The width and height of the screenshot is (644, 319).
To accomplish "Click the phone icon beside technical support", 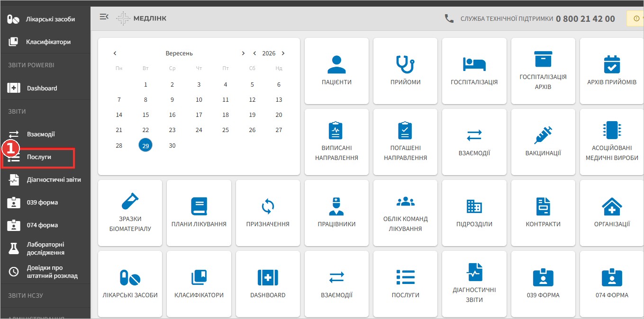I will click(x=449, y=18).
